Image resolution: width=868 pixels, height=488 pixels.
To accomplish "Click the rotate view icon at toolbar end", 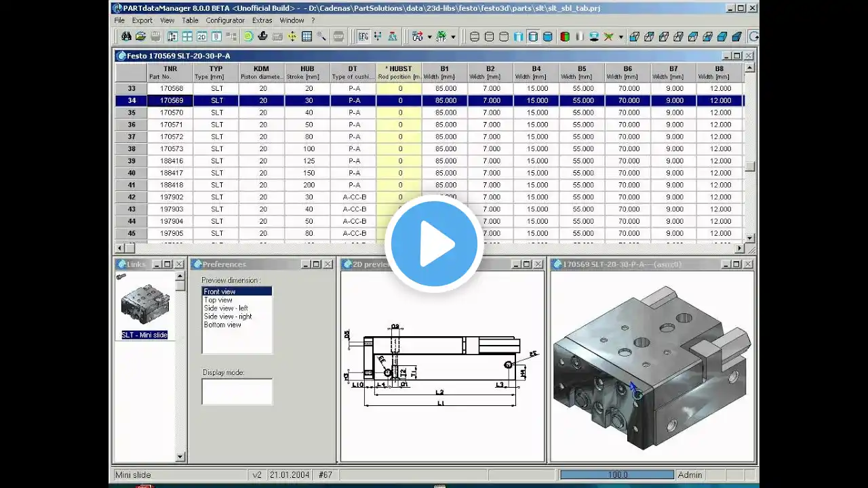I will (753, 37).
